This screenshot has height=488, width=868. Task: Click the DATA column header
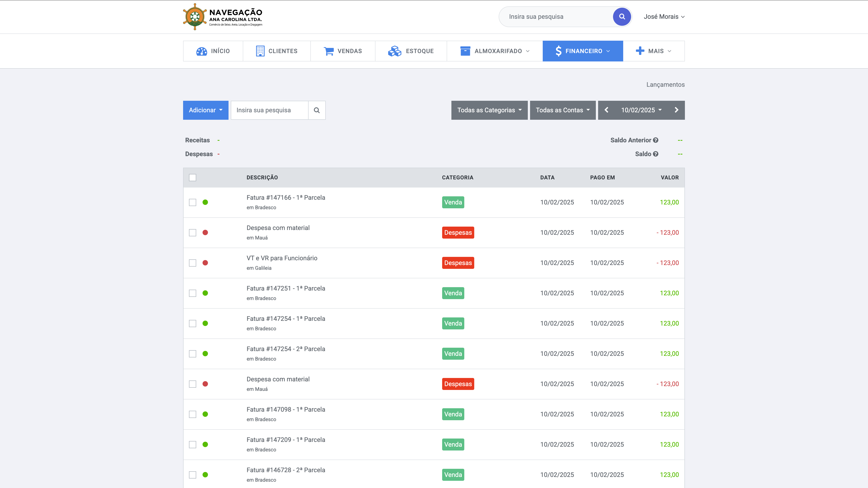[547, 178]
